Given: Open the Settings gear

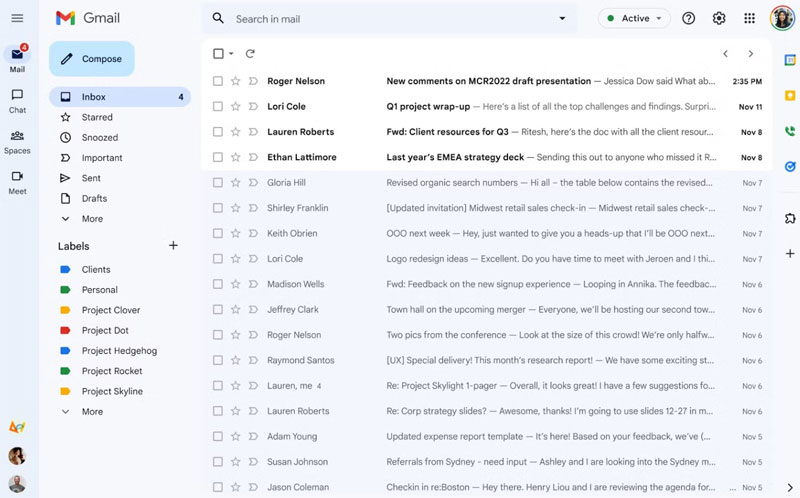Looking at the screenshot, I should tap(719, 18).
